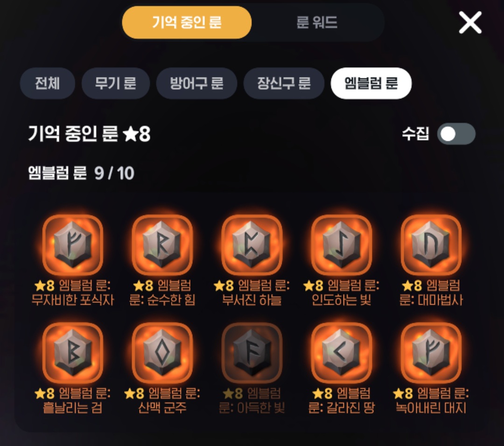
Task: Switch to the 룬 워드 tab
Action: pyautogui.click(x=317, y=22)
